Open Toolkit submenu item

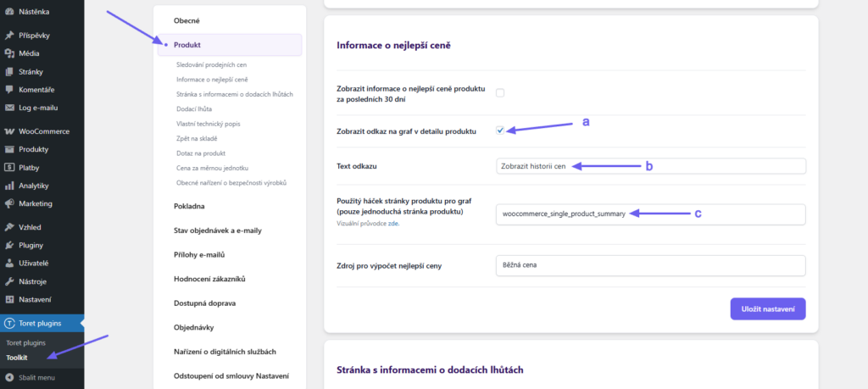[x=17, y=358]
